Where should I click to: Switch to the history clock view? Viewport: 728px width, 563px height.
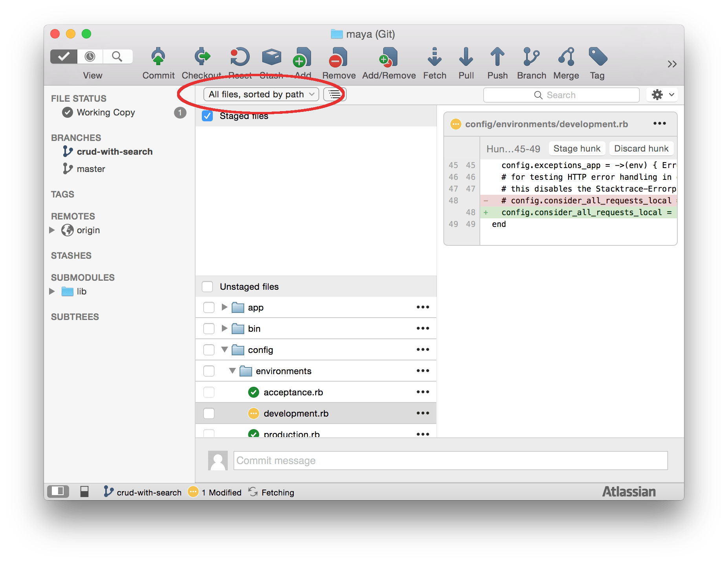click(x=90, y=57)
